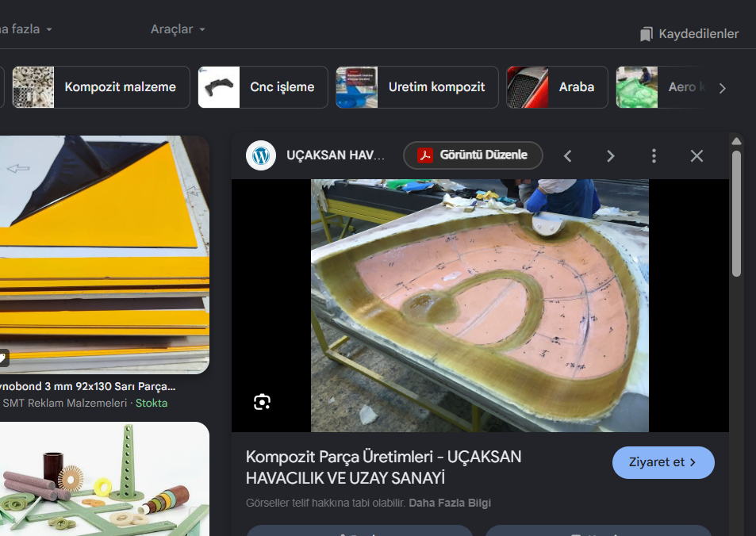Select the Kompozit malzeme filter chip
This screenshot has width=756, height=536.
tap(101, 87)
